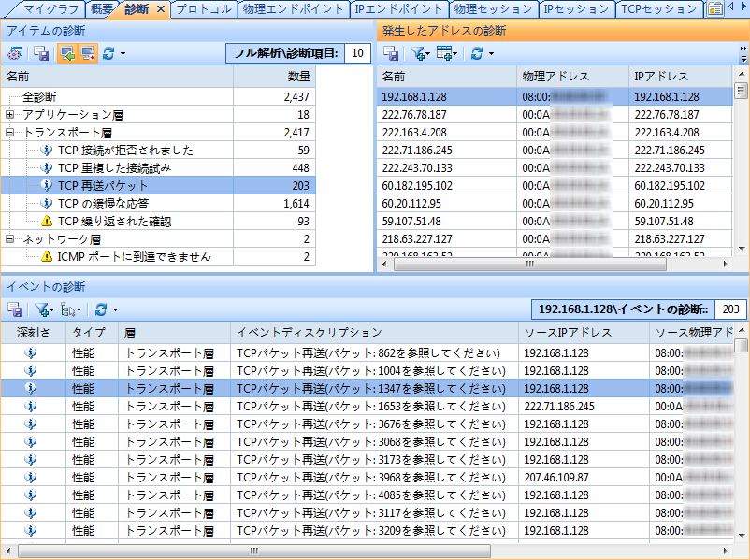
Task: Open filter dropdown in イベントの診断 toolbar
Action: point(43,309)
